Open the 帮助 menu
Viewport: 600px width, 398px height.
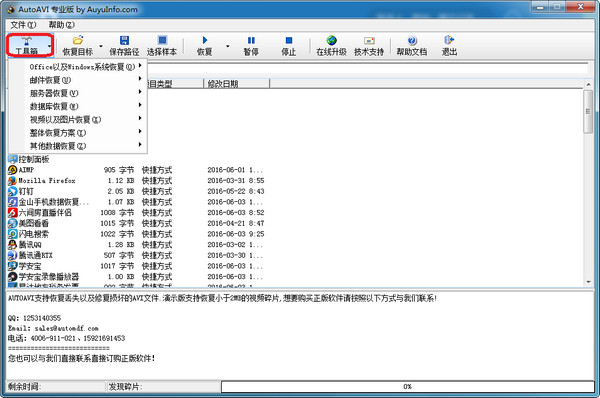coord(61,25)
